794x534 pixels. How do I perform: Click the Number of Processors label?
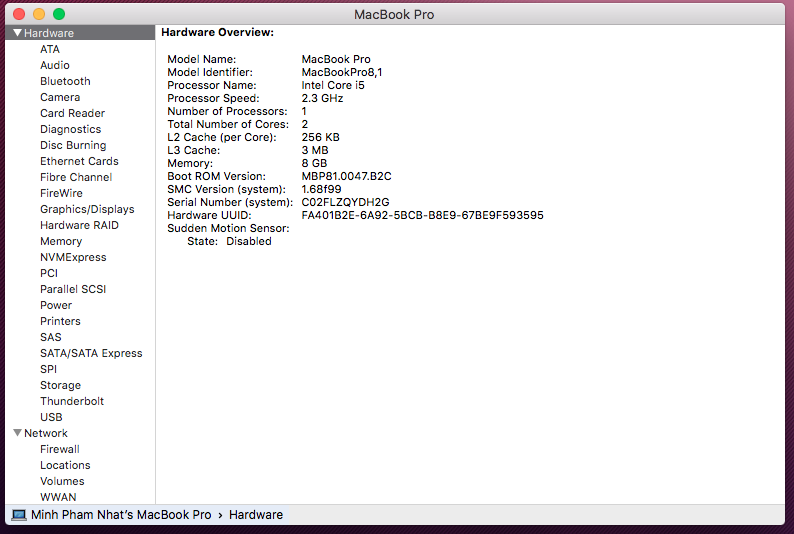[x=227, y=111]
